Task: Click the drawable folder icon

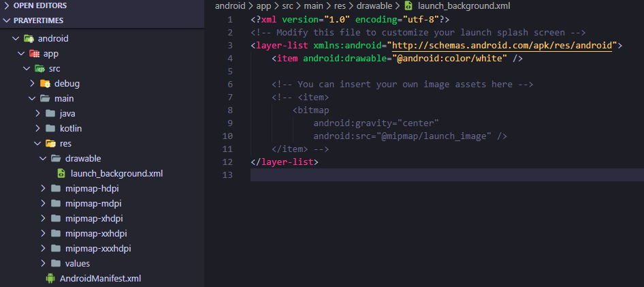Action: coord(56,159)
